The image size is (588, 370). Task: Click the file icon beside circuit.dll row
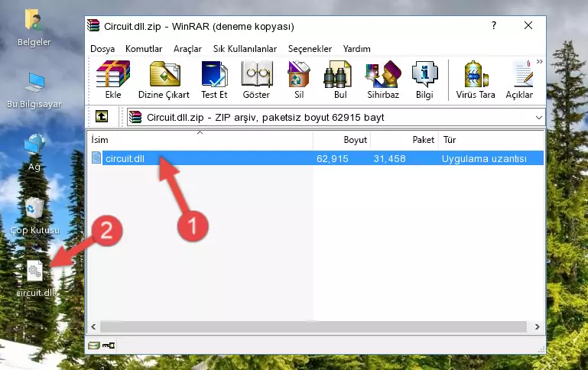click(x=96, y=157)
